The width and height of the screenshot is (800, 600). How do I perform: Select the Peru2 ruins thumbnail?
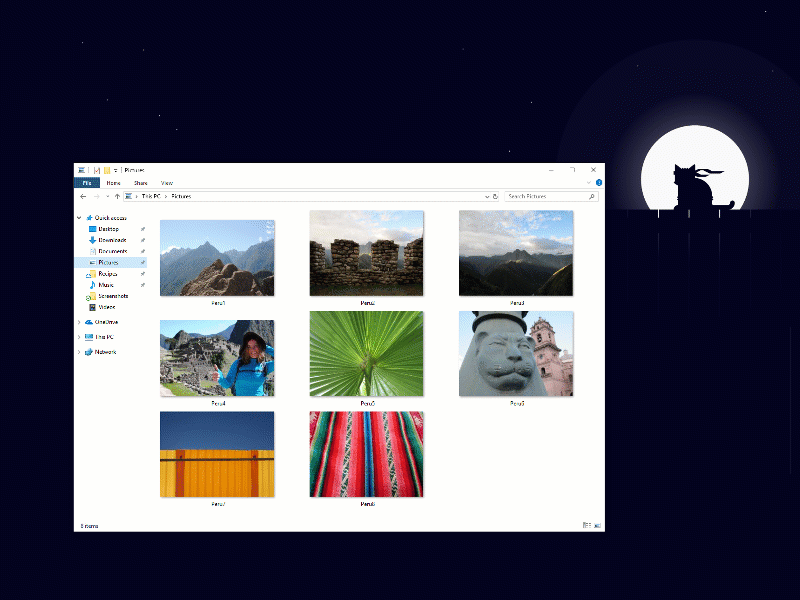[x=366, y=253]
